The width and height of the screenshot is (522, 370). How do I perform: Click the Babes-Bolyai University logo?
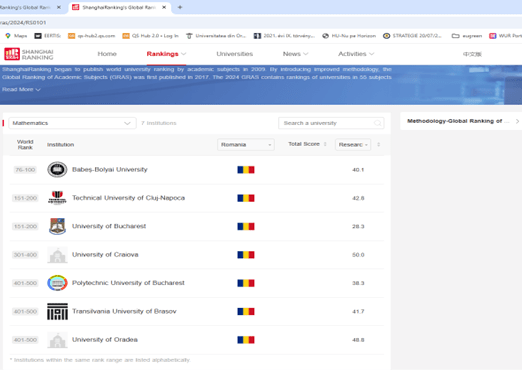(57, 169)
